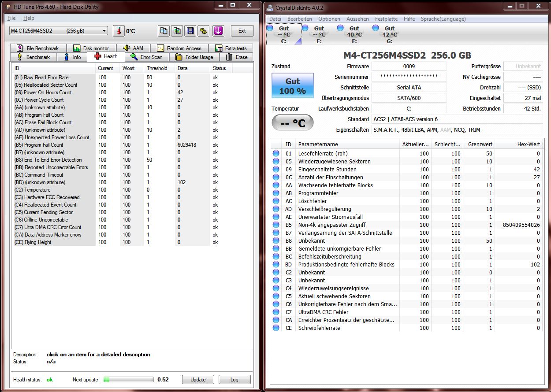Switch to the AAM tab
This screenshot has height=392, width=551.
(133, 48)
